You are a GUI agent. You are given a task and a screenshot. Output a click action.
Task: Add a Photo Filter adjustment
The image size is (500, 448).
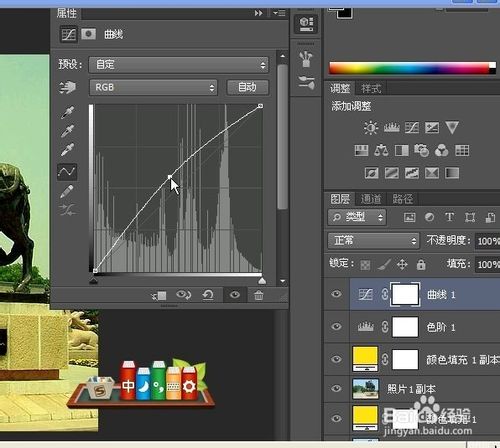pyautogui.click(x=422, y=151)
